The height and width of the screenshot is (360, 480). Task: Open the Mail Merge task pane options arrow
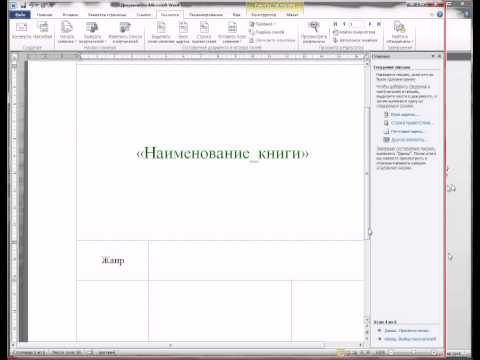coord(433,56)
